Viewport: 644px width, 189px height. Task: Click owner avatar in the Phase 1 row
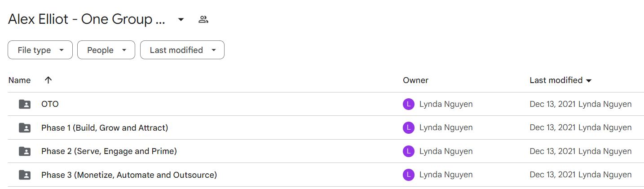(409, 128)
